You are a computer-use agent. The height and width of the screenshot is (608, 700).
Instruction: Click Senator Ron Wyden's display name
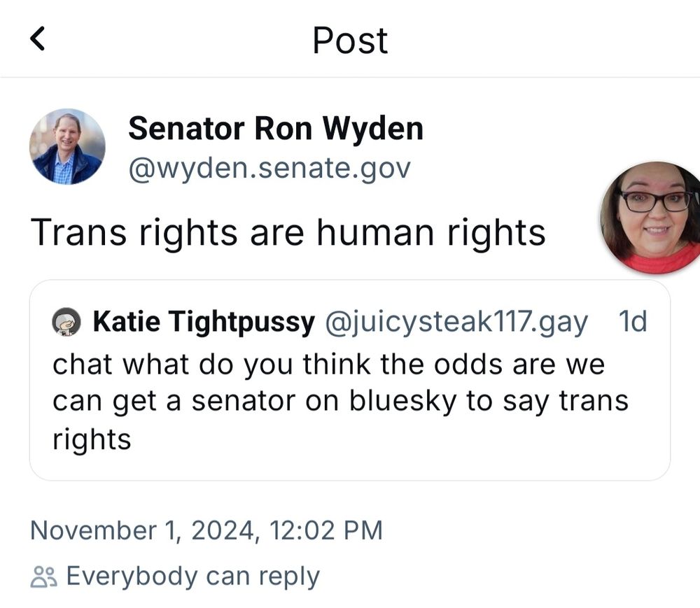(275, 127)
